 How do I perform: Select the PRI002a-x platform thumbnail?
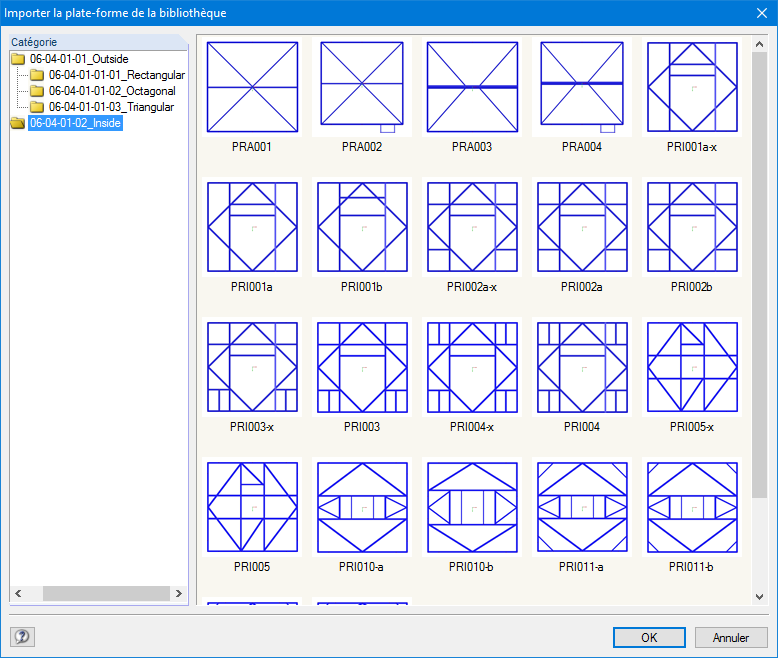point(472,227)
